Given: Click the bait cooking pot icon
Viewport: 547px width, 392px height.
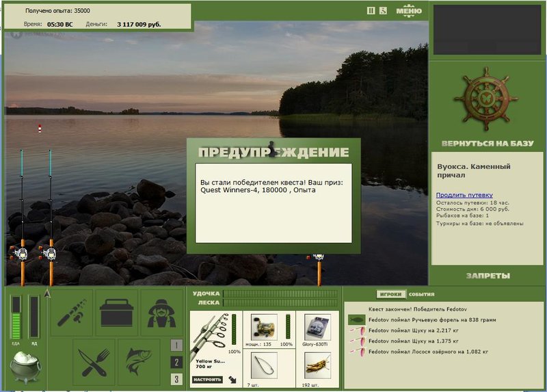Looking at the screenshot, I should (x=25, y=367).
